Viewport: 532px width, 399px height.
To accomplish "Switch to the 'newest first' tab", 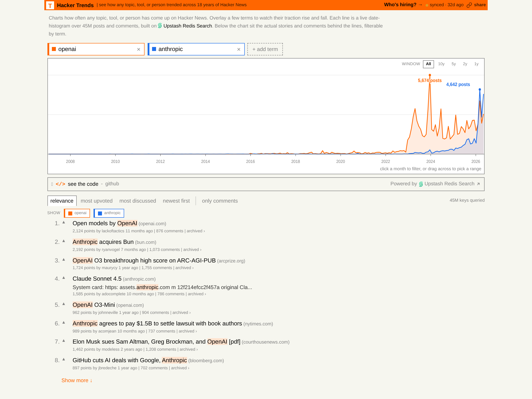I will click(176, 201).
